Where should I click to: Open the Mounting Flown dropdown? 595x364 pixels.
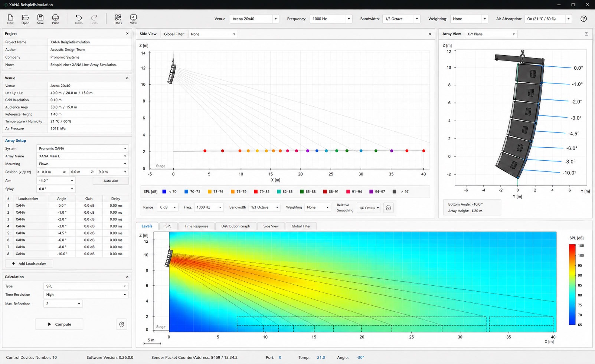tap(82, 164)
